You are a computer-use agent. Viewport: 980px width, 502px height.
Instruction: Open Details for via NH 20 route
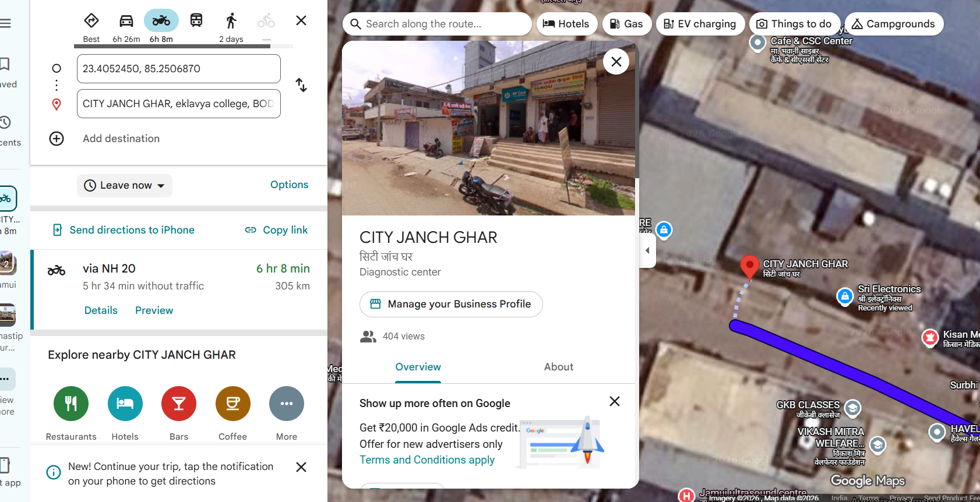(101, 310)
